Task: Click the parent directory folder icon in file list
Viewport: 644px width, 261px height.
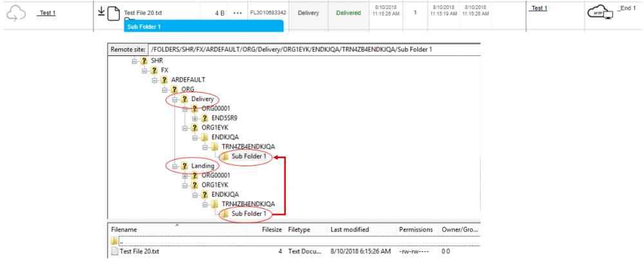Action: [x=116, y=241]
